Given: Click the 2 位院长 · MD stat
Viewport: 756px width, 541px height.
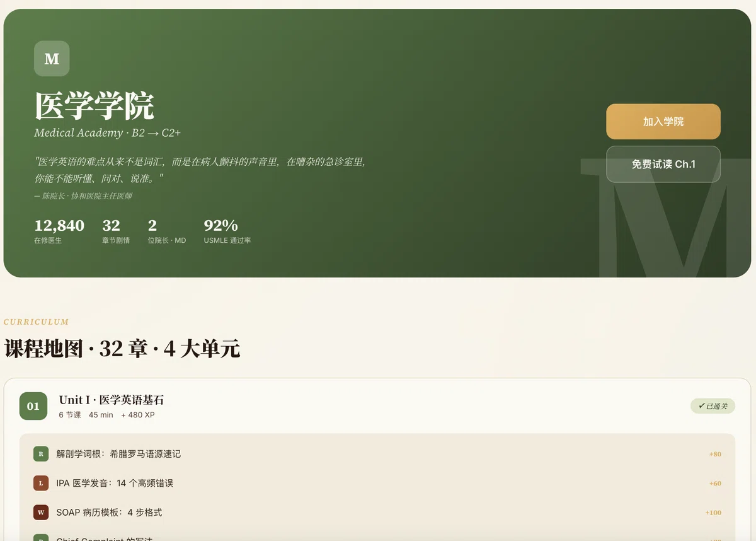Looking at the screenshot, I should pyautogui.click(x=167, y=231).
